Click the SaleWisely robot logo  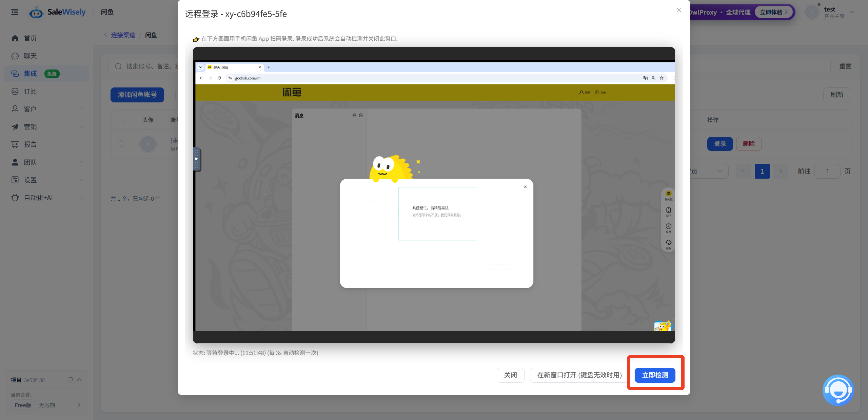[x=36, y=13]
